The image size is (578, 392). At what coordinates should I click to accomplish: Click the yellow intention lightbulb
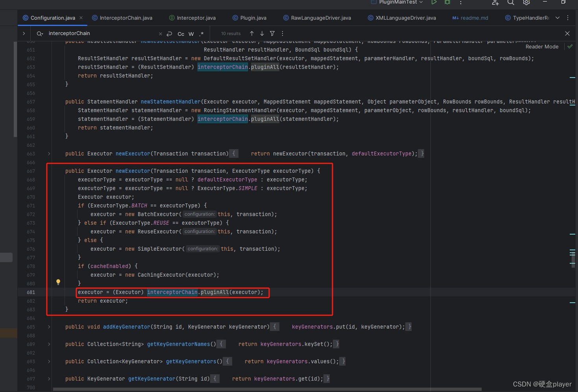(x=58, y=282)
